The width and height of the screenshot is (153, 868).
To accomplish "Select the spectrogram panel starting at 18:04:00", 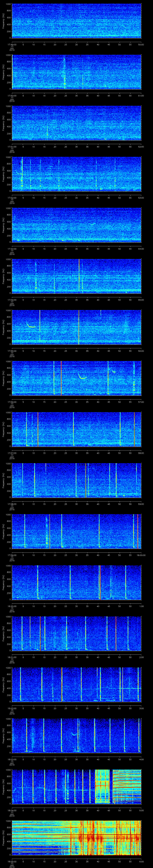I will [77, 787].
